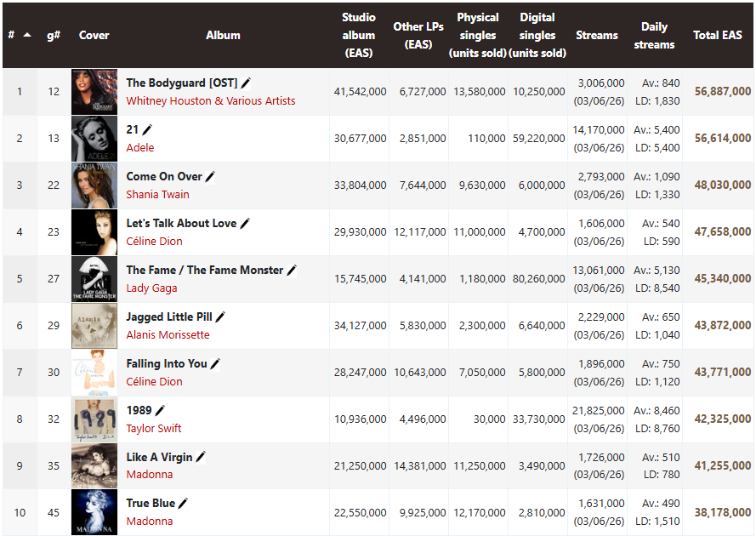Open the 1989 album cover thumbnail
This screenshot has width=756, height=536.
tap(94, 419)
